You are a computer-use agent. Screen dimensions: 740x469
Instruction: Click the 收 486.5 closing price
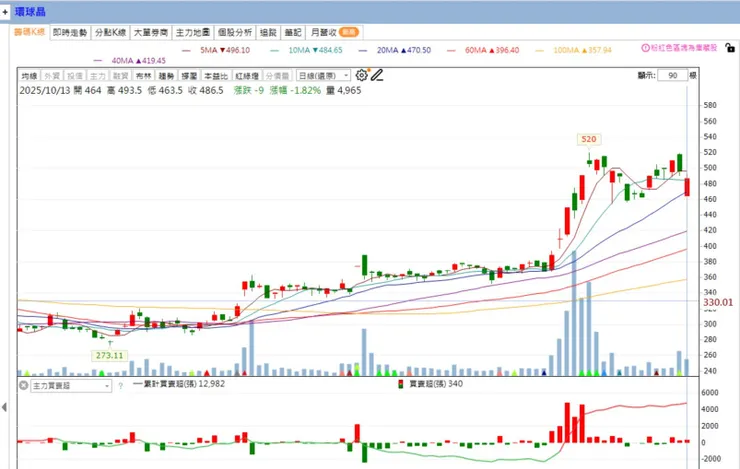206,90
